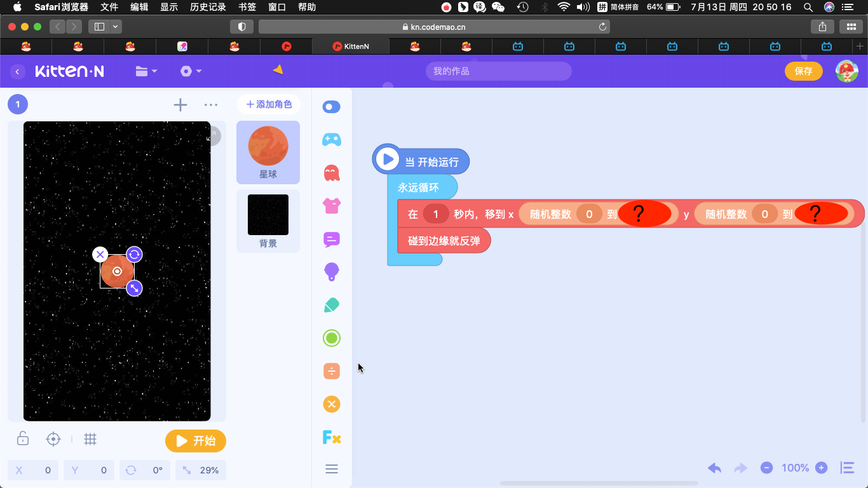Click the resize handle on planet sprite
Screen dimensions: 868x488
(134, 288)
